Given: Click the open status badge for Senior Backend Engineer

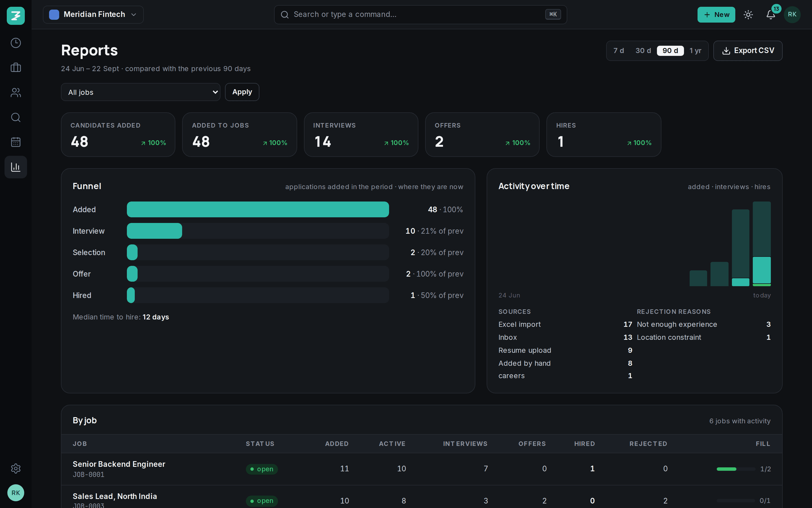Looking at the screenshot, I should click(262, 469).
